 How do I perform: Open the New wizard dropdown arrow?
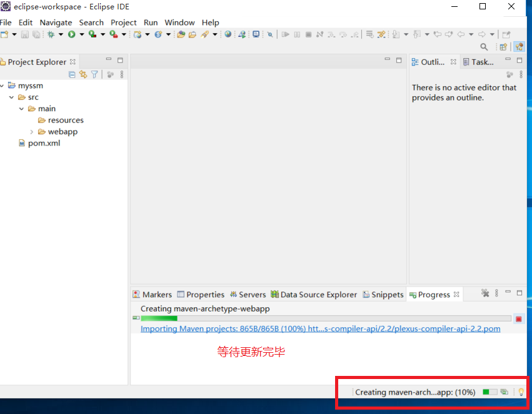point(14,34)
